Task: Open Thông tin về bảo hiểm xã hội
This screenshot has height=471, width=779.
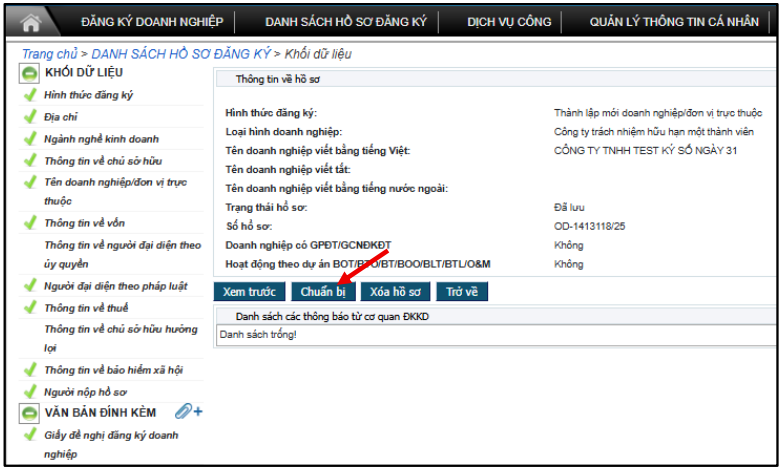Action: pos(113,370)
